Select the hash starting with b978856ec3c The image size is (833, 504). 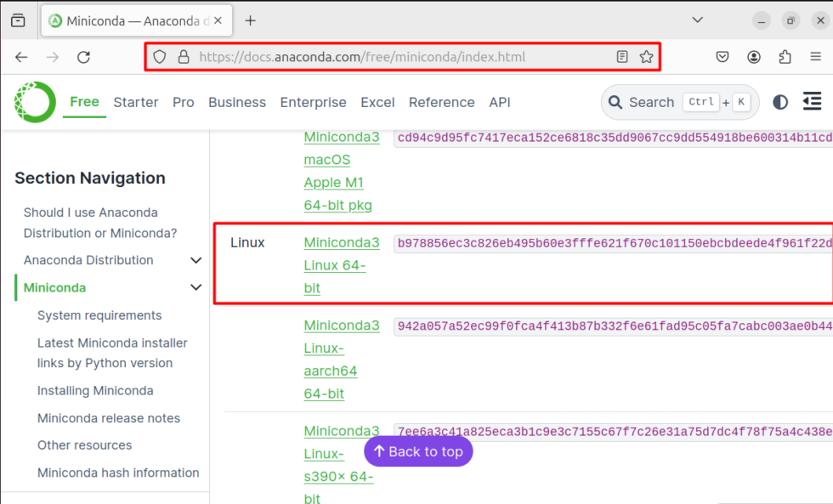click(x=614, y=243)
